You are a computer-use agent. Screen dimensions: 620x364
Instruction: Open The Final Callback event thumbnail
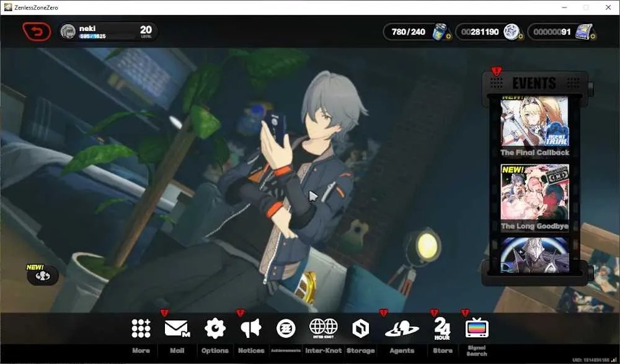(x=534, y=122)
